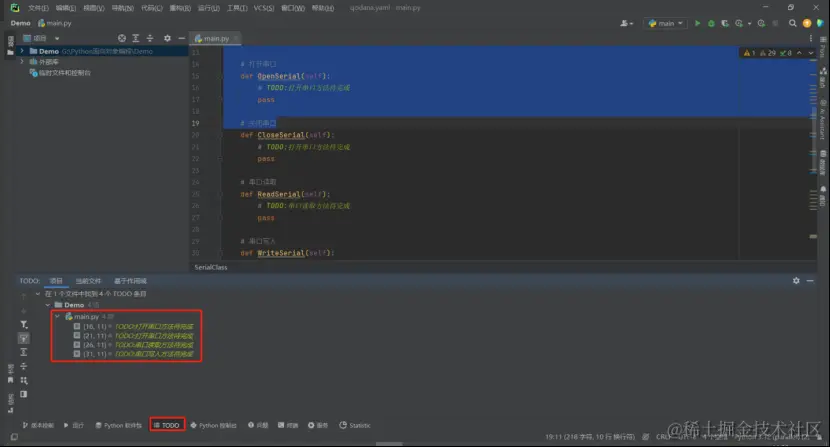Jump to the previous highlighted error arrow
Screen dimensions: 830x447
click(799, 53)
